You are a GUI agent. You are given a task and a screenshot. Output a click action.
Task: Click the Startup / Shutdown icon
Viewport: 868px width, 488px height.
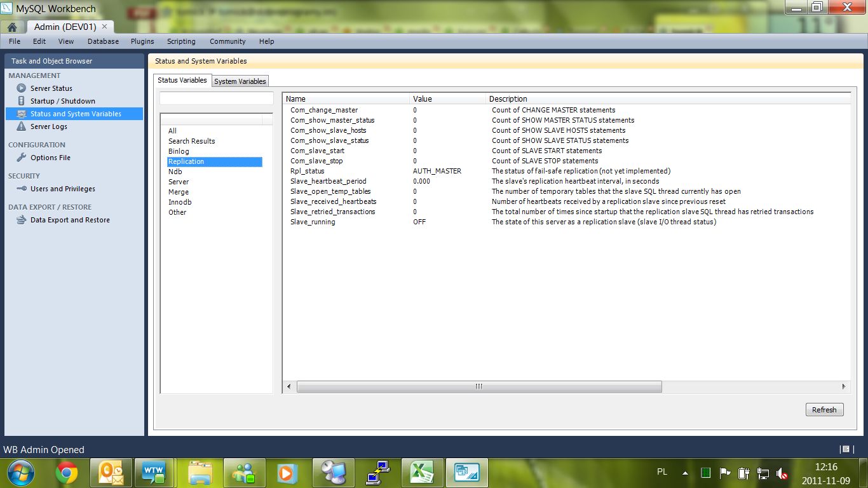click(x=22, y=101)
